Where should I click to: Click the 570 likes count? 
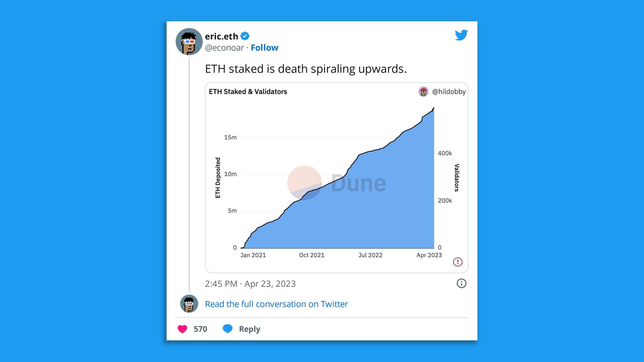click(x=200, y=329)
